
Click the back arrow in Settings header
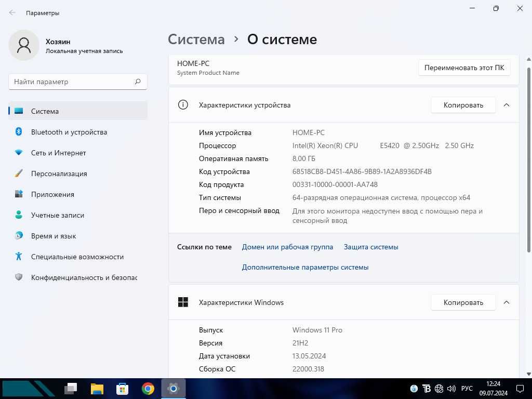click(x=12, y=13)
